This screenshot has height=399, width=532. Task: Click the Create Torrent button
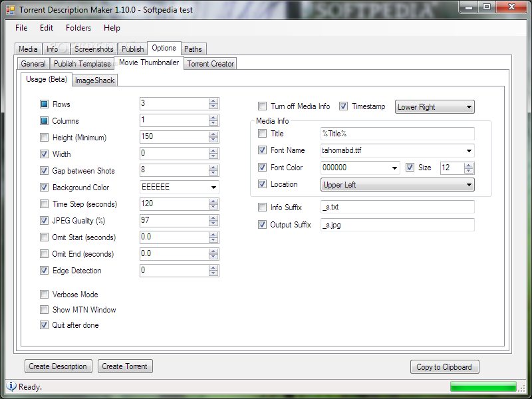click(125, 366)
